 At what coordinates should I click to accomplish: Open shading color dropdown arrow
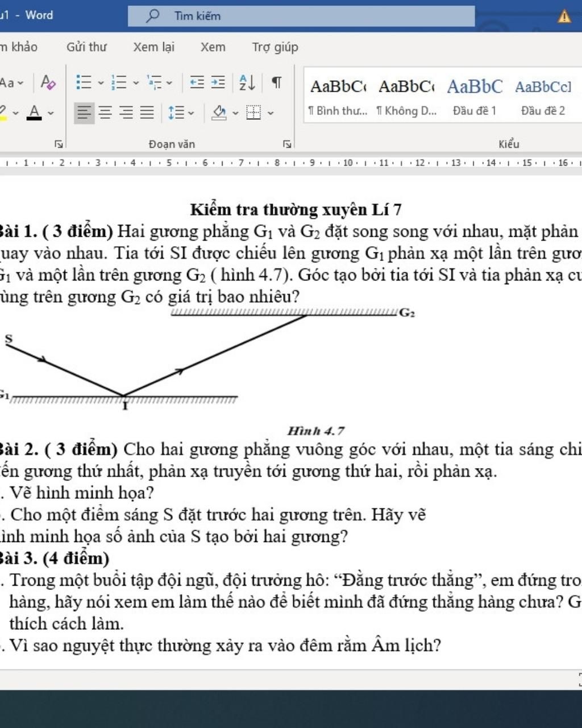pos(235,113)
